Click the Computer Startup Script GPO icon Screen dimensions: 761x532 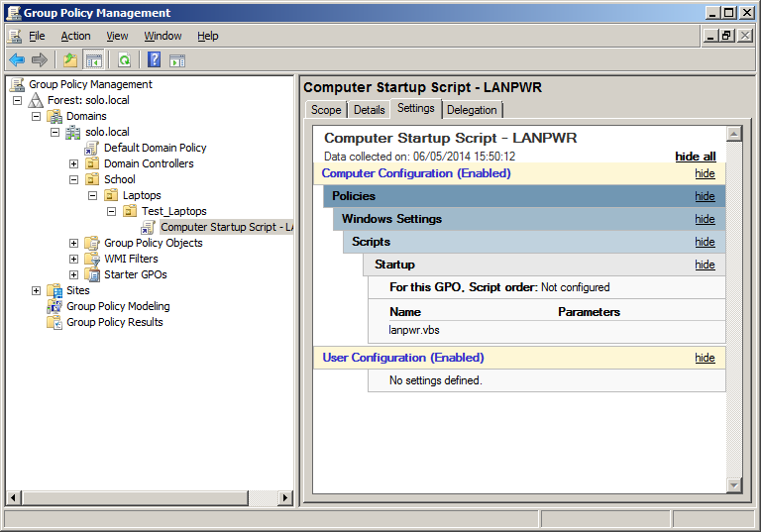(x=148, y=227)
